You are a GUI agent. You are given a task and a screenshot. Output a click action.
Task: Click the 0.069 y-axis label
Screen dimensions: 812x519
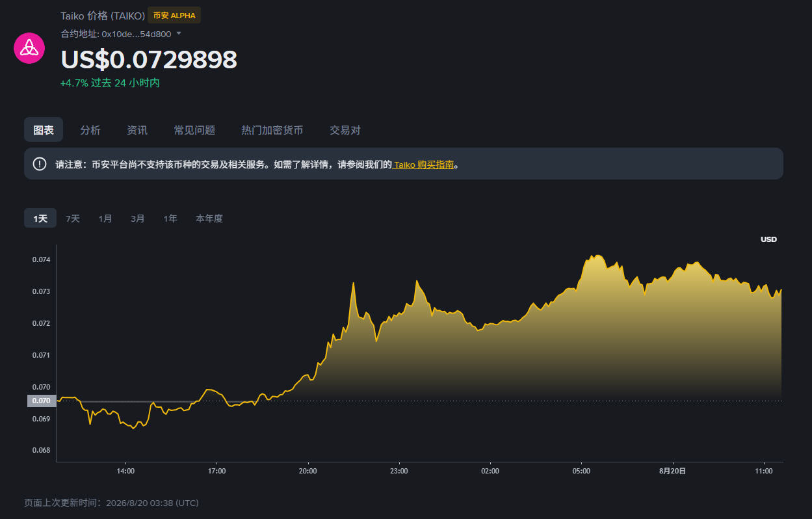(42, 419)
